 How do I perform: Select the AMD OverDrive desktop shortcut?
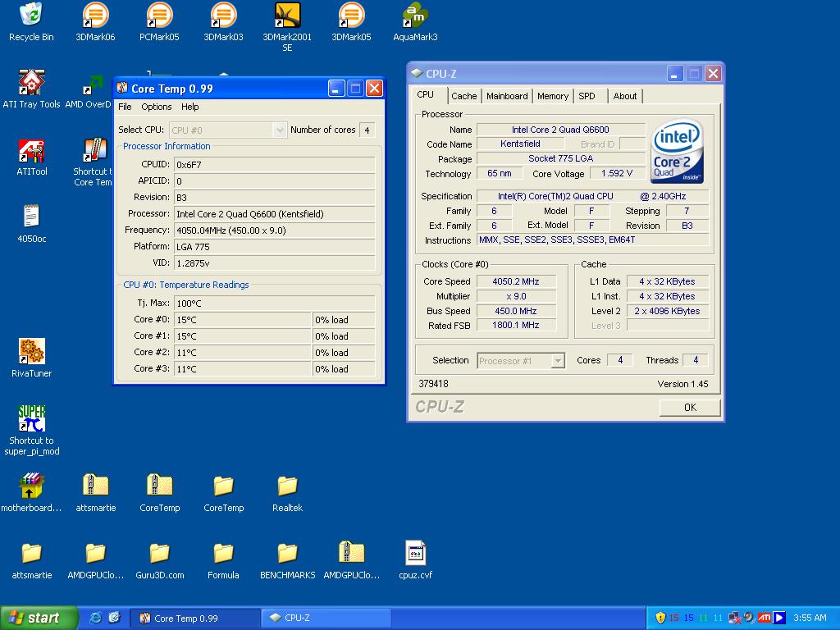tap(90, 91)
